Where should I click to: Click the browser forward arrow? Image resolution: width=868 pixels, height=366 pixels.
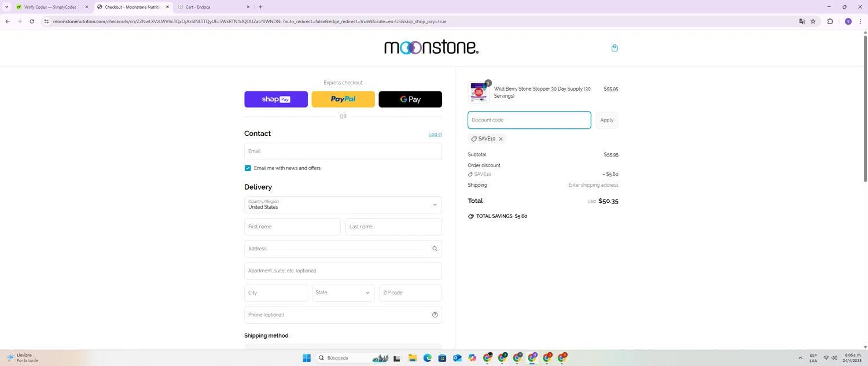(19, 21)
